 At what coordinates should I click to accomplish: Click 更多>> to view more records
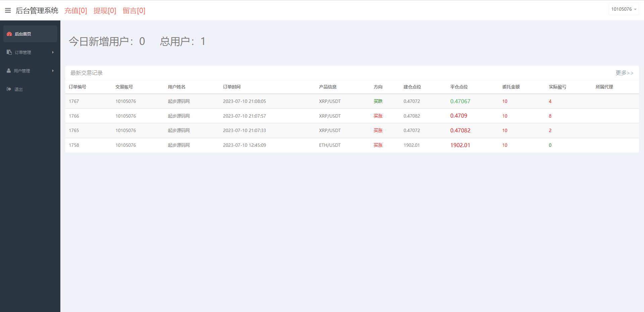click(x=624, y=73)
